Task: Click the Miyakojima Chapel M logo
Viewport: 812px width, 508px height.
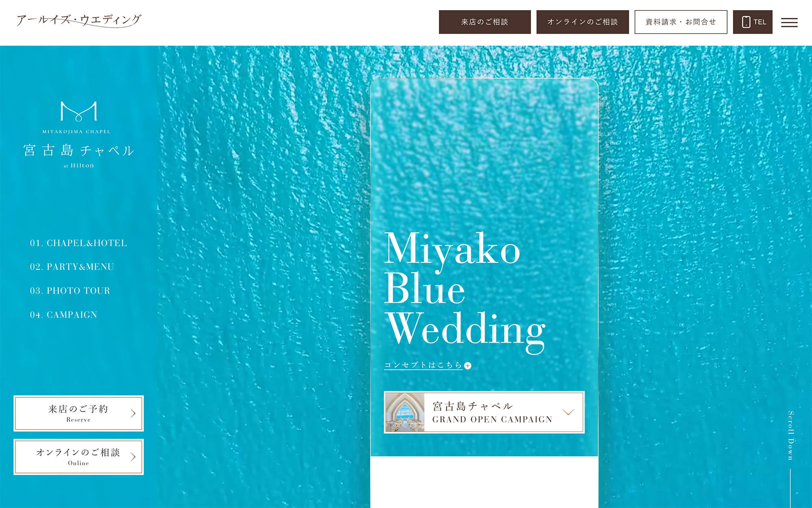Action: [x=79, y=112]
